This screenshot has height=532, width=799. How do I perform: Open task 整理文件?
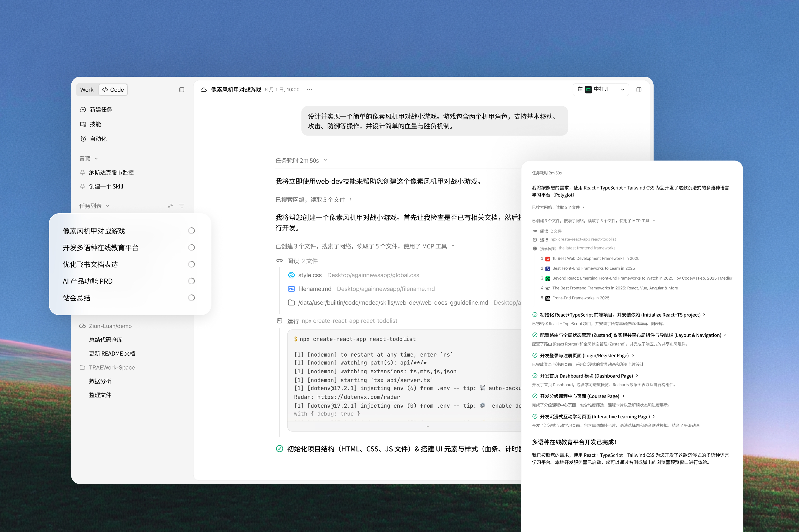click(100, 395)
